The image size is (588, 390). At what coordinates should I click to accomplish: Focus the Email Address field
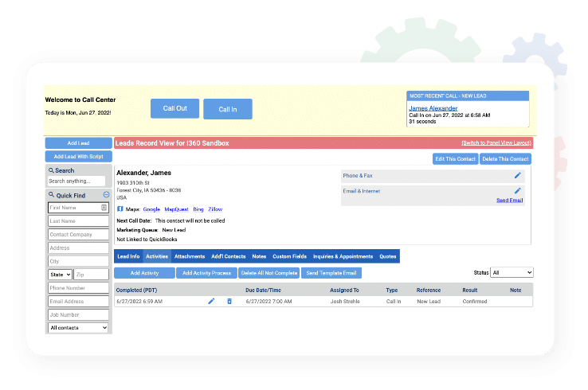coord(78,302)
